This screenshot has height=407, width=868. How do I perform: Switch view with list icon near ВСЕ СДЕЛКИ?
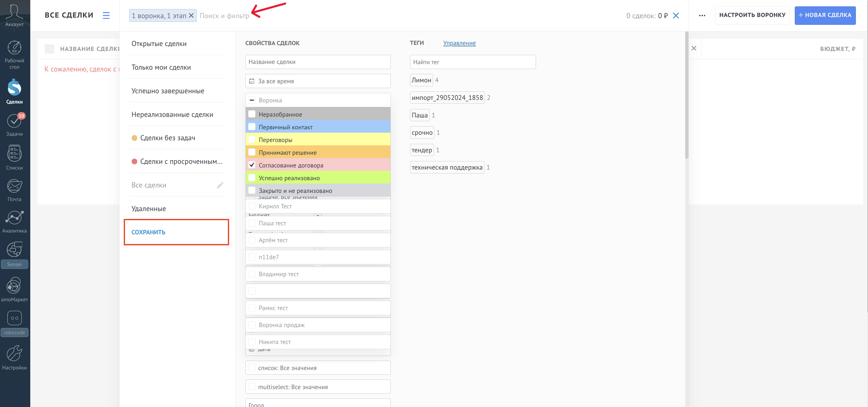tap(106, 15)
